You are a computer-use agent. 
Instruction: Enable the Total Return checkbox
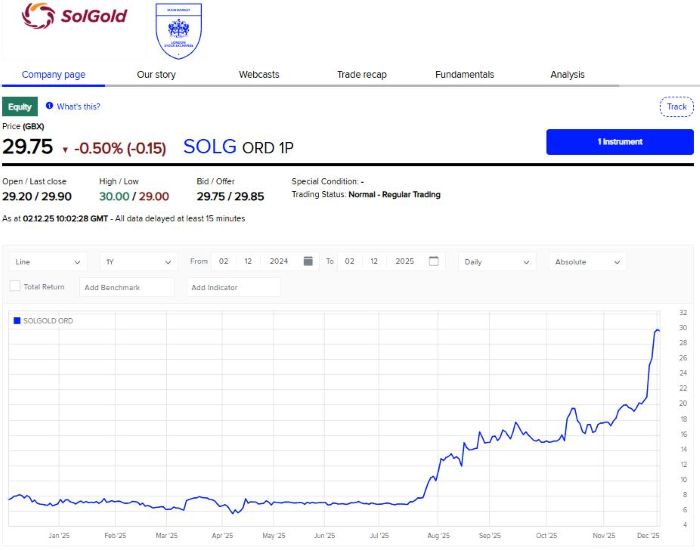click(x=15, y=287)
